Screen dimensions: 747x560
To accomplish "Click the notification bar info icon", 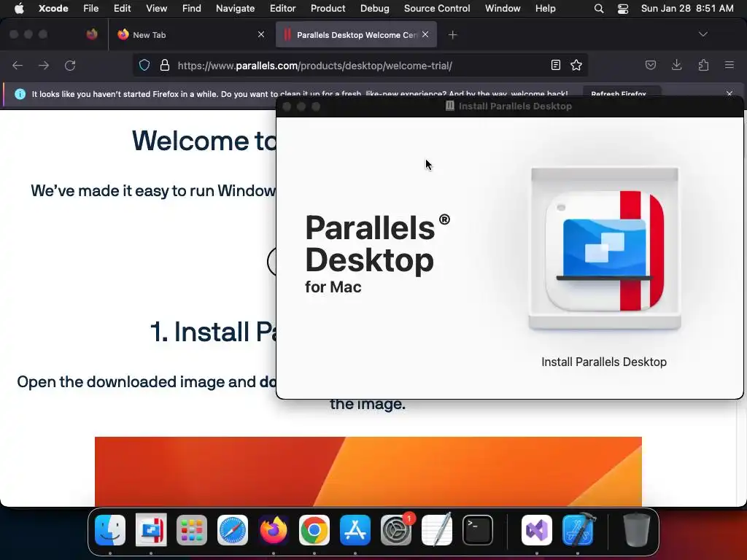I will click(x=20, y=94).
